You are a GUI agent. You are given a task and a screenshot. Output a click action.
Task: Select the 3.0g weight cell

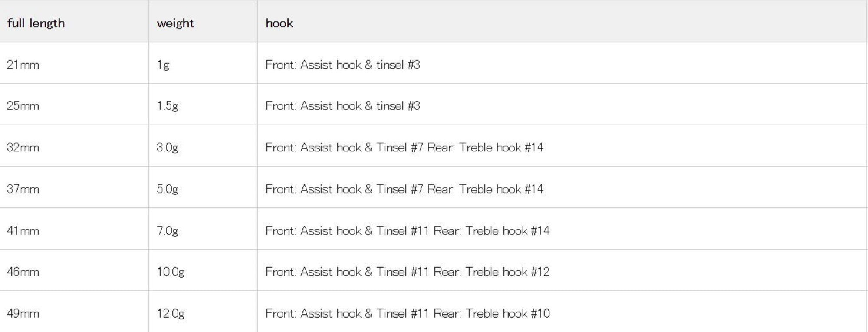point(168,148)
